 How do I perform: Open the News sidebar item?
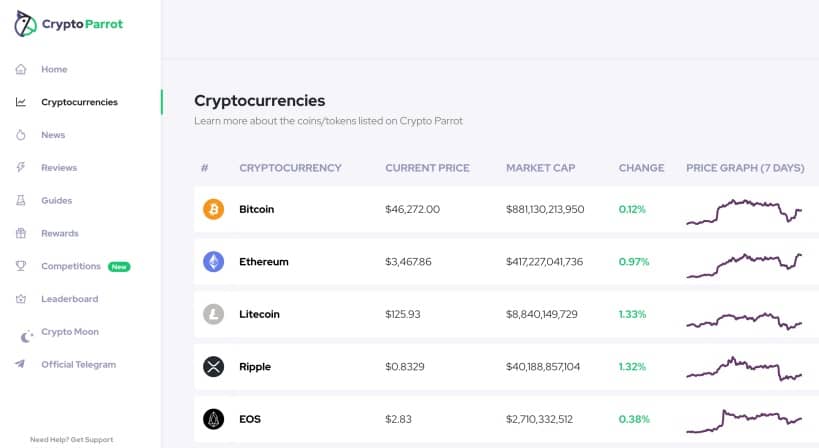pos(53,135)
